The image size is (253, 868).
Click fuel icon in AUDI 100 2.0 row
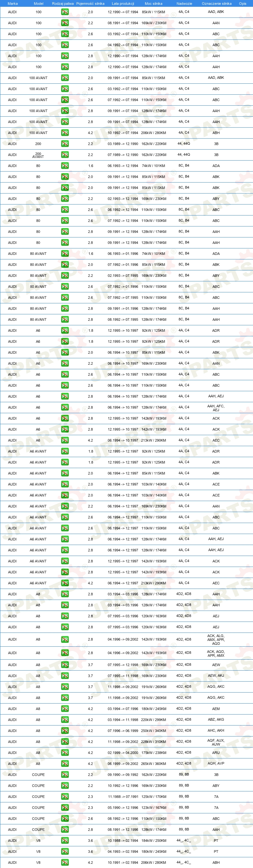(x=65, y=12)
